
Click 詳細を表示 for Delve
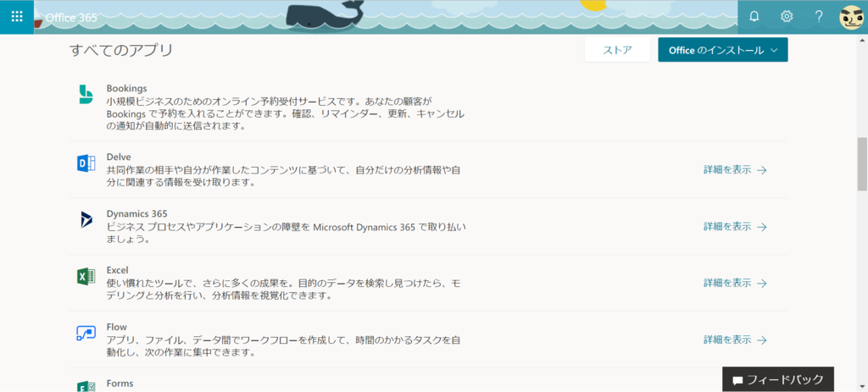[735, 169]
